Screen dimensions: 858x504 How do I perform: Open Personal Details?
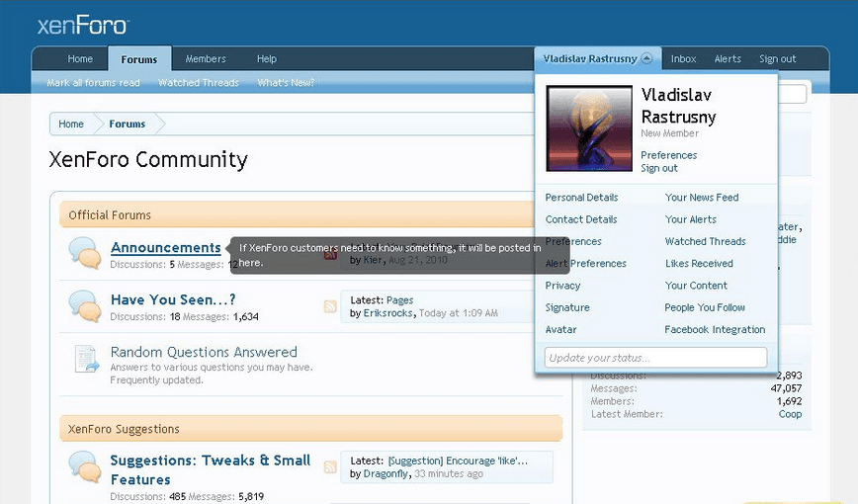[x=581, y=198]
